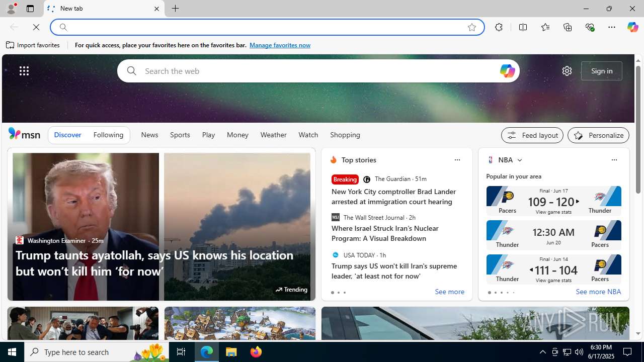Open the Favorites hub icon

545,27
